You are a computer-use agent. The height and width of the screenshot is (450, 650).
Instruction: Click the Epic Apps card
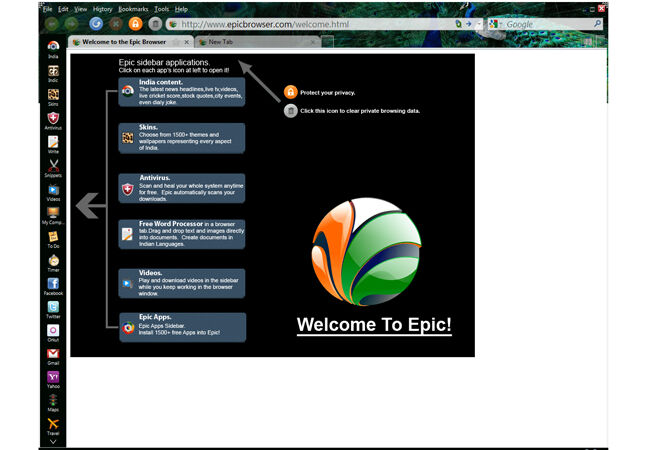pyautogui.click(x=182, y=327)
